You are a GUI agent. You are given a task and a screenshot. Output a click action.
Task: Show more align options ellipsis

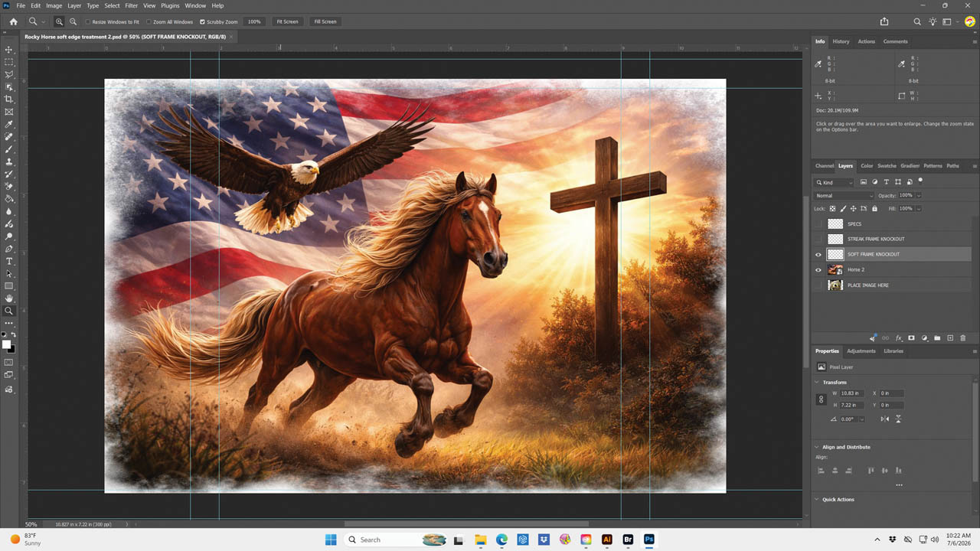[x=899, y=485]
